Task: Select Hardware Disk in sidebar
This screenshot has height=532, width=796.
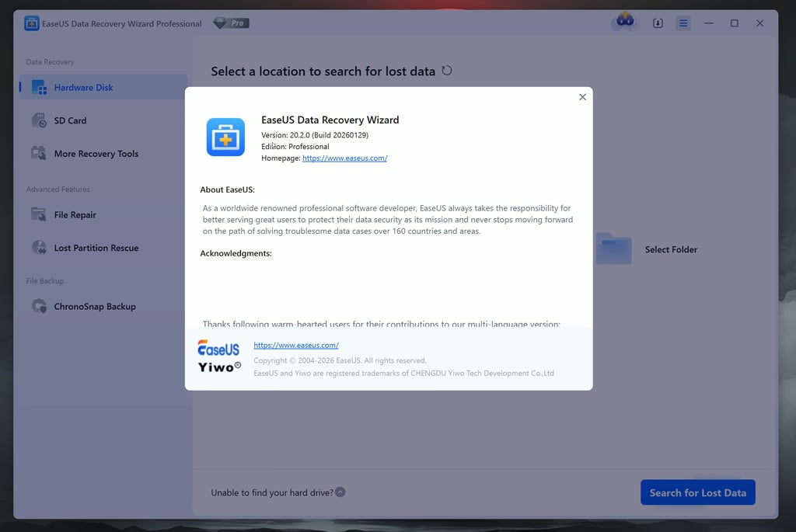Action: 103,87
